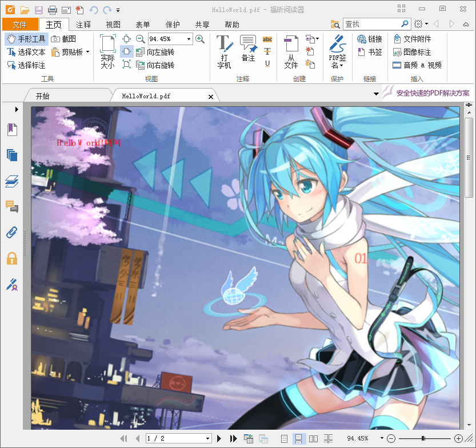This screenshot has width=476, height=448.
Task: Undo last action in quick access toolbar
Action: [94, 10]
